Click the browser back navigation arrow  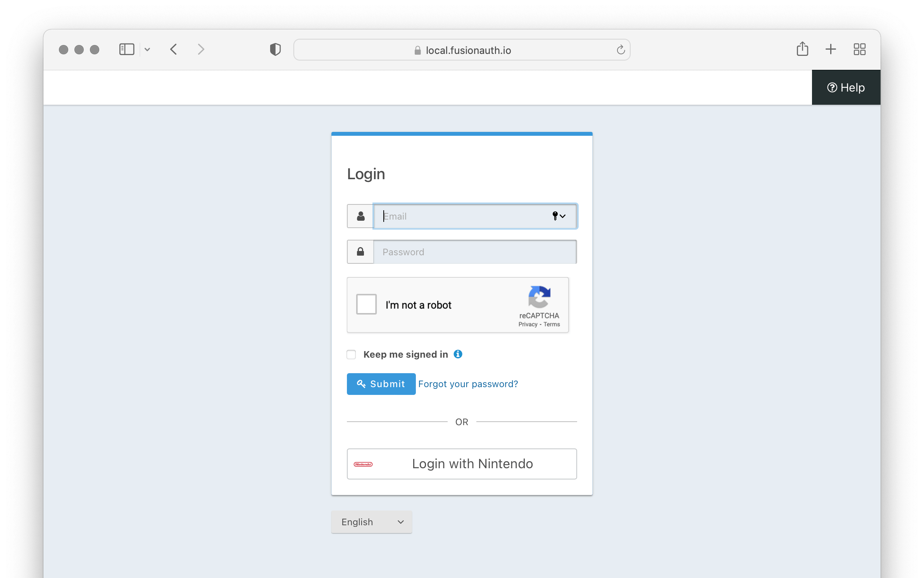(x=174, y=49)
